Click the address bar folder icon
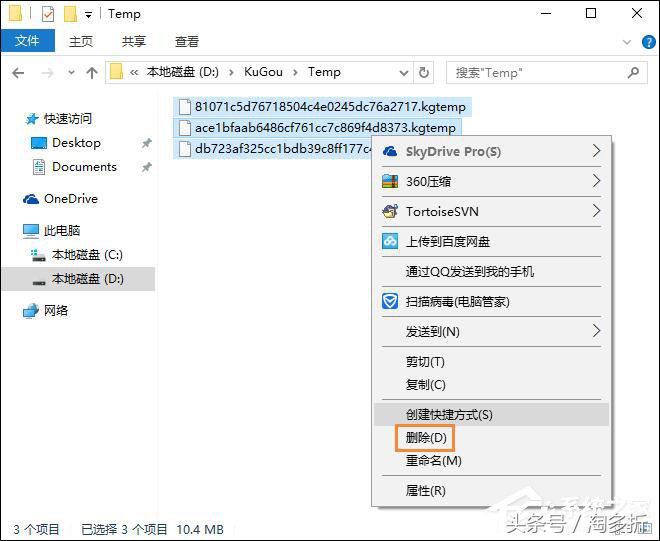The height and width of the screenshot is (541, 660). click(x=116, y=72)
